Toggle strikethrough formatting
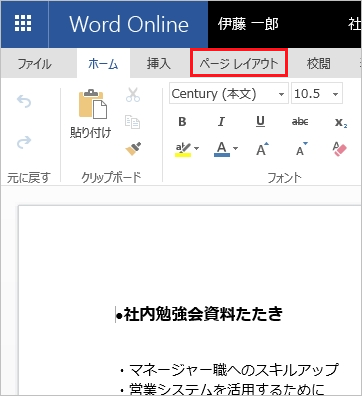362x396 pixels. click(x=300, y=122)
